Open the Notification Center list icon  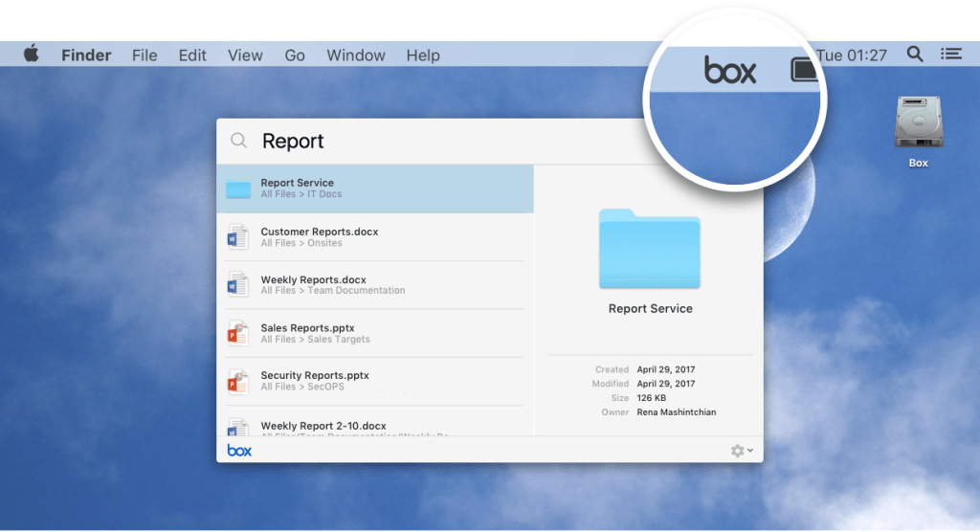pos(950,55)
